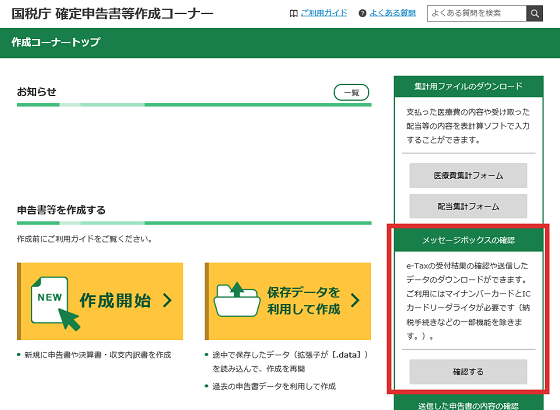Image resolution: width=560 pixels, height=410 pixels.
Task: Click the 医療費集計フォーム button
Action: point(468,175)
